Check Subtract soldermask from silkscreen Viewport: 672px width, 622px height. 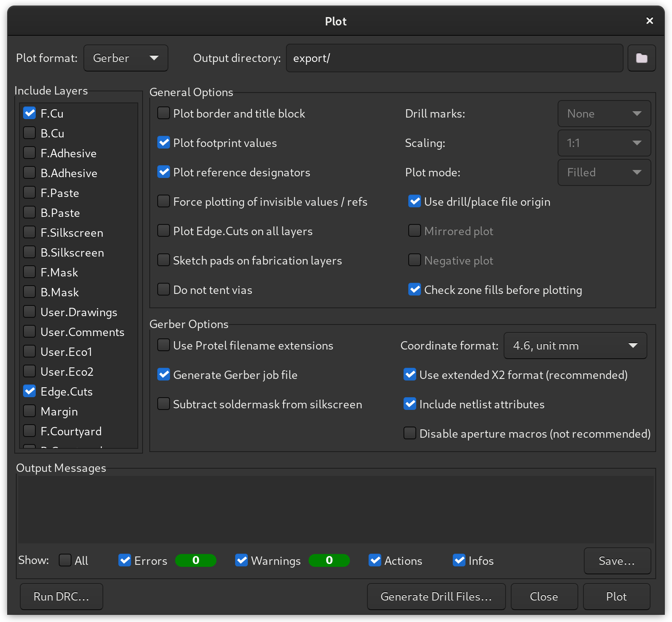click(164, 404)
